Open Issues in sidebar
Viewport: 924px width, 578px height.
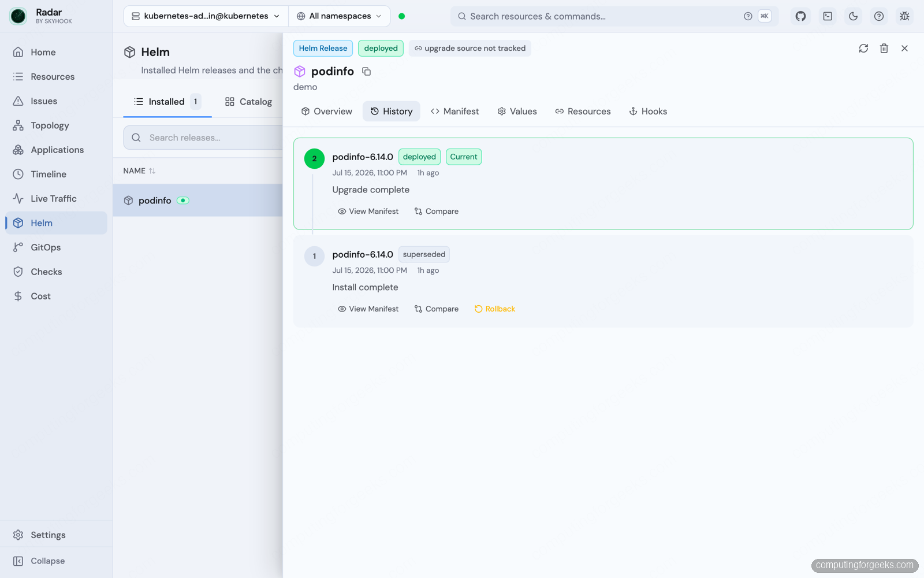(x=56, y=101)
